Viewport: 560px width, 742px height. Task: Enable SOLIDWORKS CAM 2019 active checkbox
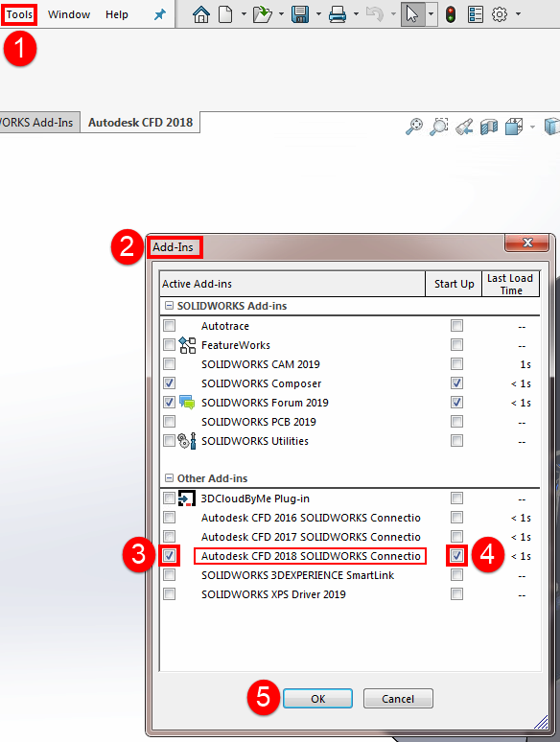pos(169,364)
